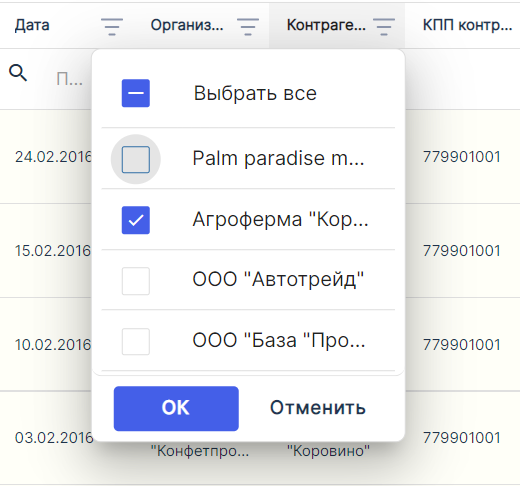The image size is (520, 486).
Task: Click the Выбрать все label text
Action: pyautogui.click(x=255, y=93)
